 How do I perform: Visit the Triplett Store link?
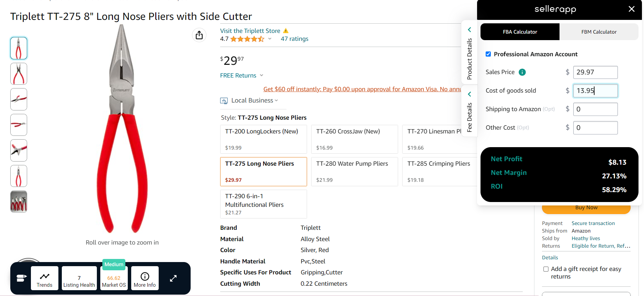click(250, 31)
